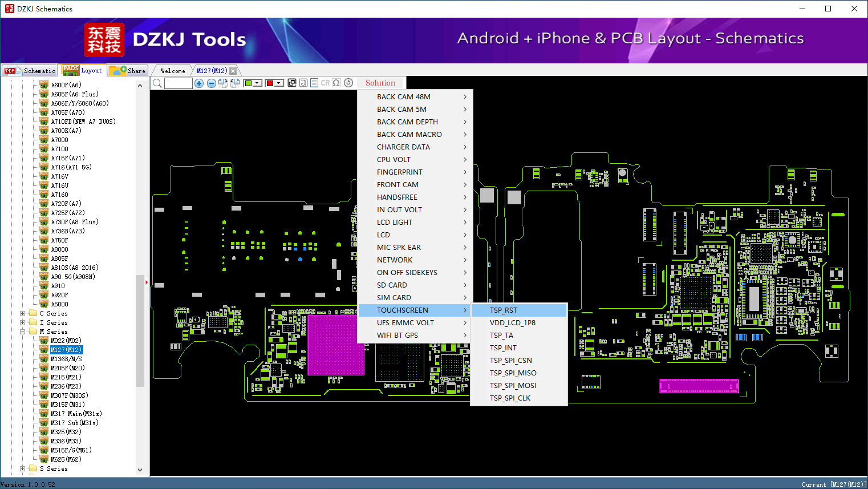The height and width of the screenshot is (489, 868).
Task: Open the Share tab
Action: click(x=128, y=71)
